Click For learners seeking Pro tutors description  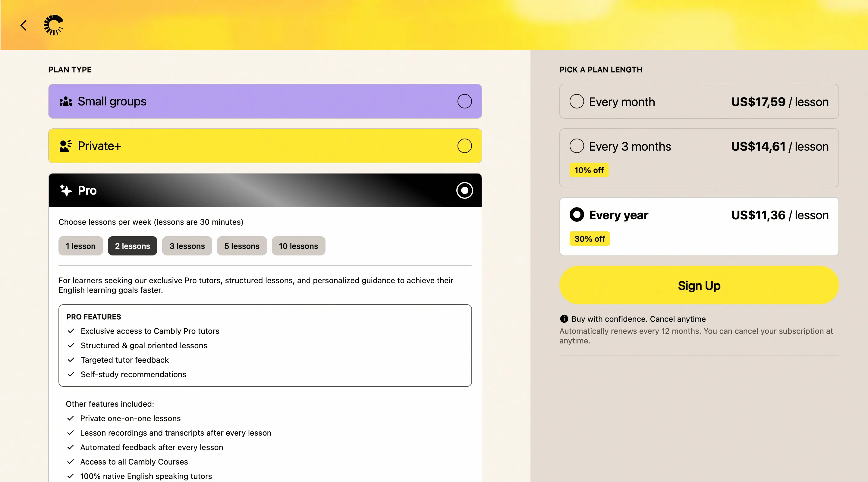256,285
